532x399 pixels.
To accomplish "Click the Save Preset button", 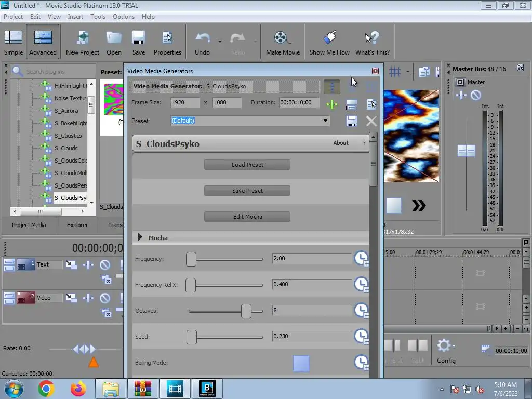I will [x=247, y=191].
